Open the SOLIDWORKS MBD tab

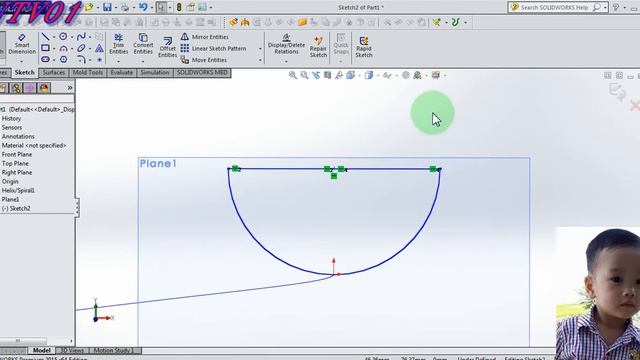point(202,73)
